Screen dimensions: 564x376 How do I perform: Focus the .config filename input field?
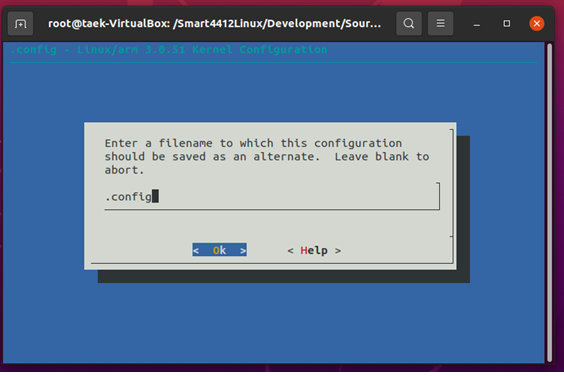[x=272, y=197]
